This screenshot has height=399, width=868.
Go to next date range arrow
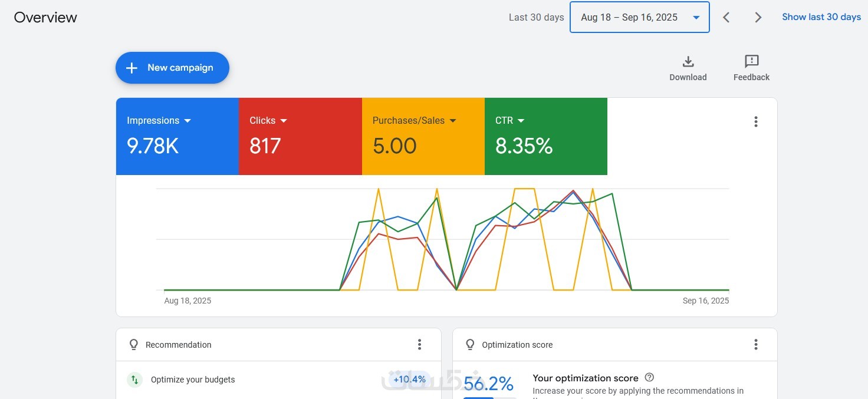tap(758, 18)
